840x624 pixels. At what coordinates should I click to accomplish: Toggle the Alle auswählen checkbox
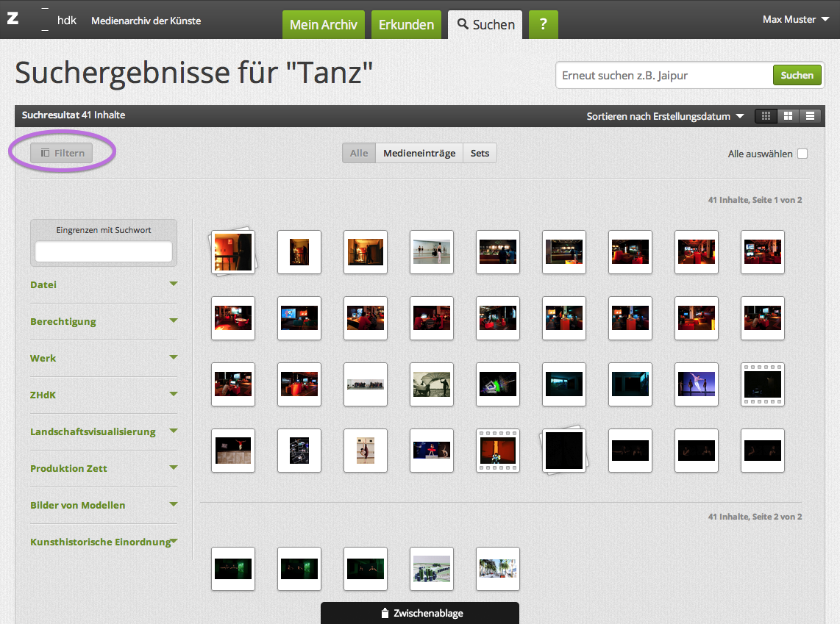(x=802, y=154)
